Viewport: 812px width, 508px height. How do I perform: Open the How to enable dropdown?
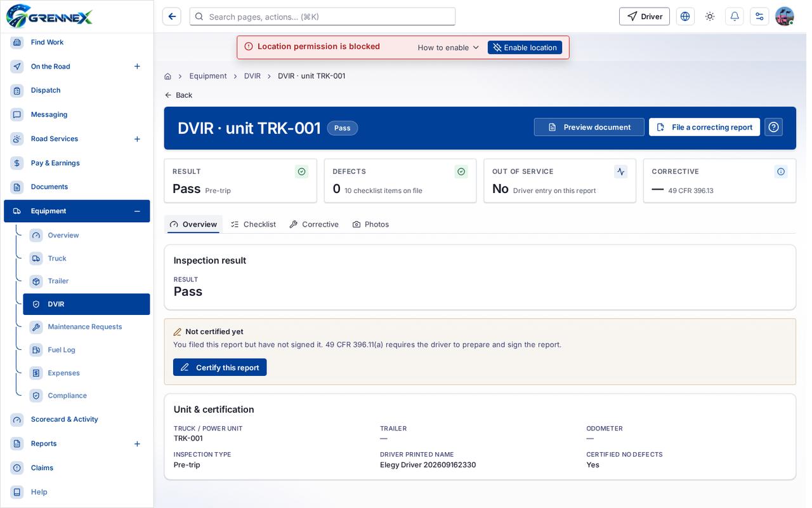point(449,48)
